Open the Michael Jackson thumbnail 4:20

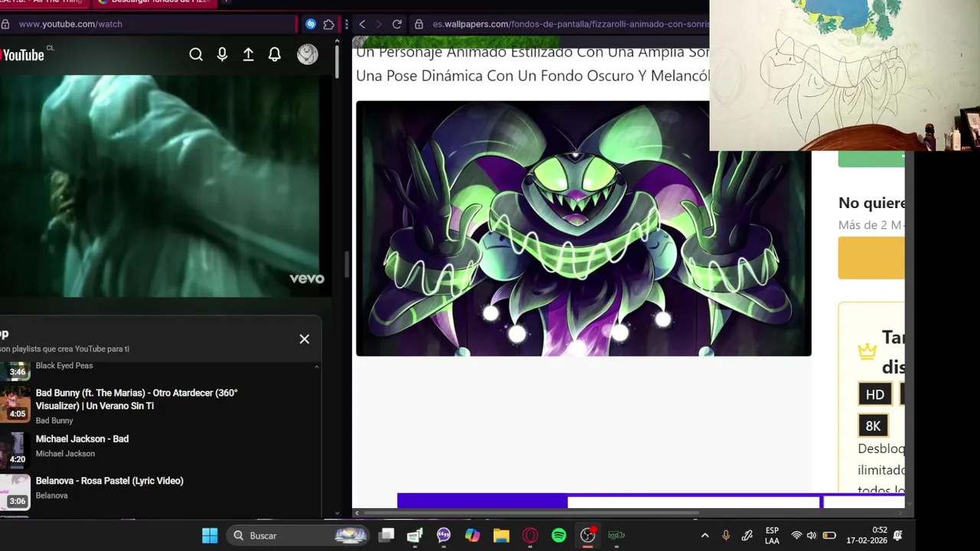[x=15, y=449]
